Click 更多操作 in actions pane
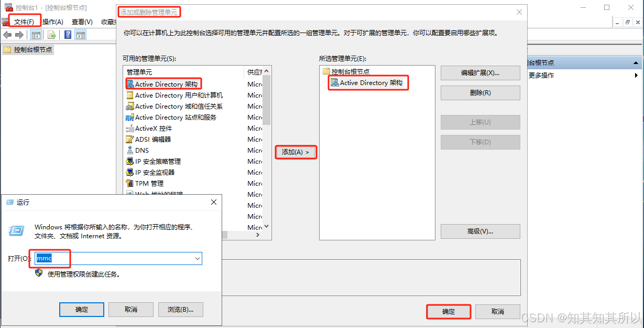This screenshot has height=328, width=644. [x=541, y=76]
